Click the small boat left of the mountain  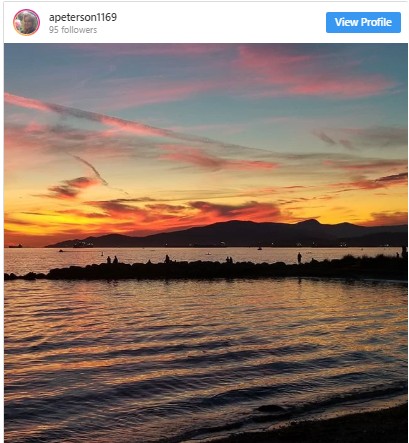tap(61, 250)
